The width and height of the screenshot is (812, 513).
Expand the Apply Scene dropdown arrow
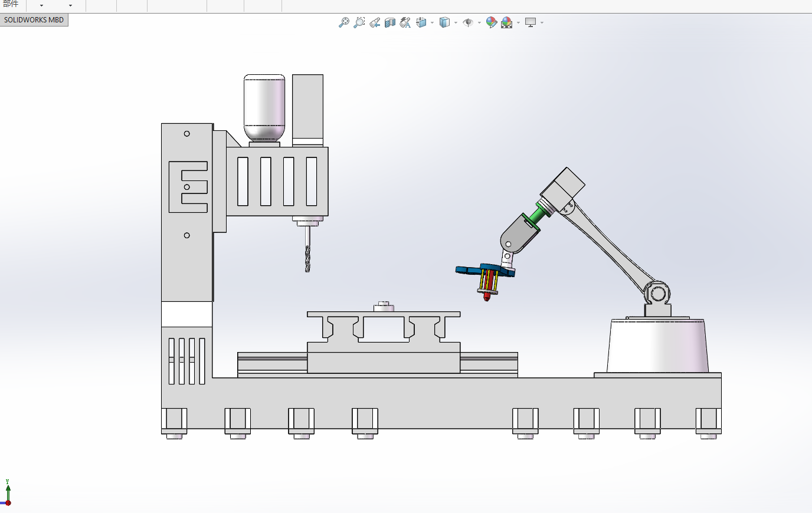[518, 23]
